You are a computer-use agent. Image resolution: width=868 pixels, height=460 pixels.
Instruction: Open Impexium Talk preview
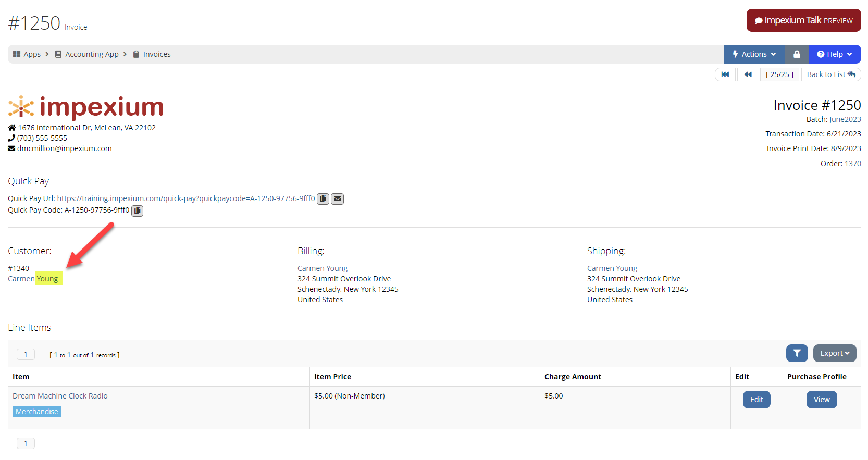[803, 20]
